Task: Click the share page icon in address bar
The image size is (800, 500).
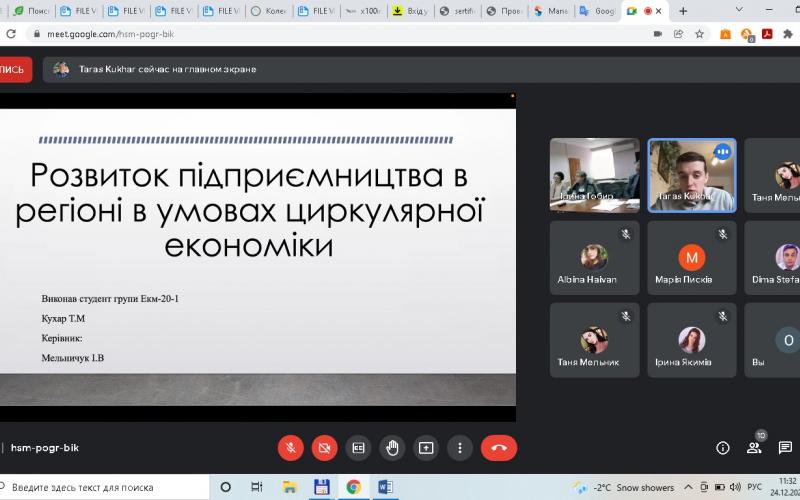Action: 678,34
